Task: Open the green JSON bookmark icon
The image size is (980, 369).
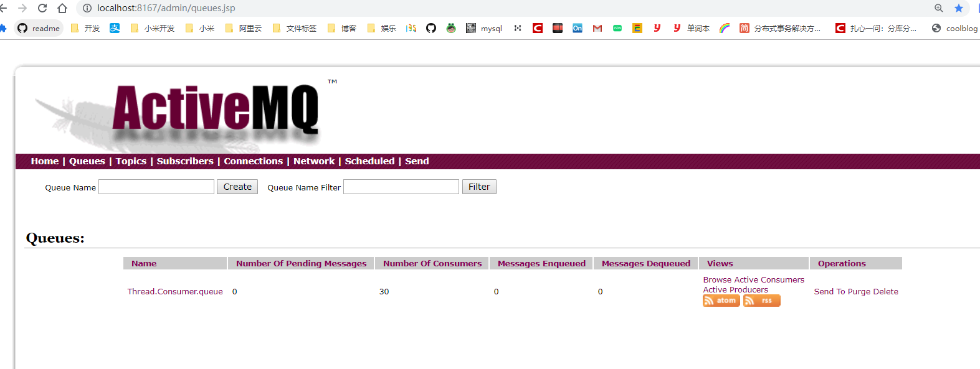Action: point(617,28)
